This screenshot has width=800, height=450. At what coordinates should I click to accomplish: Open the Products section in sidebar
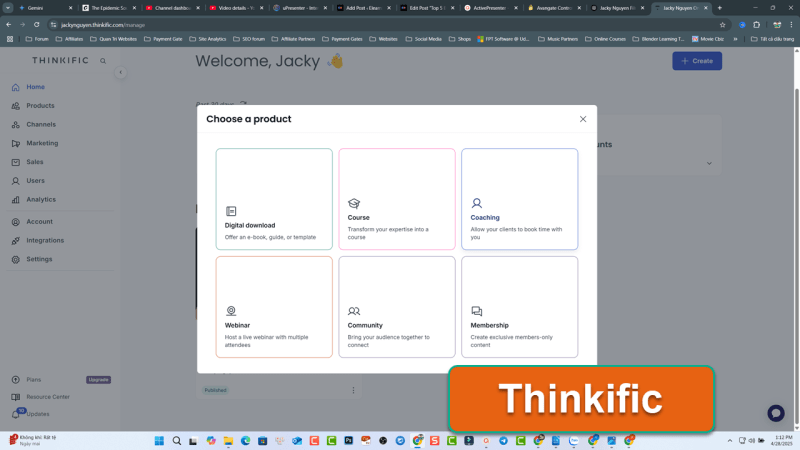(40, 106)
